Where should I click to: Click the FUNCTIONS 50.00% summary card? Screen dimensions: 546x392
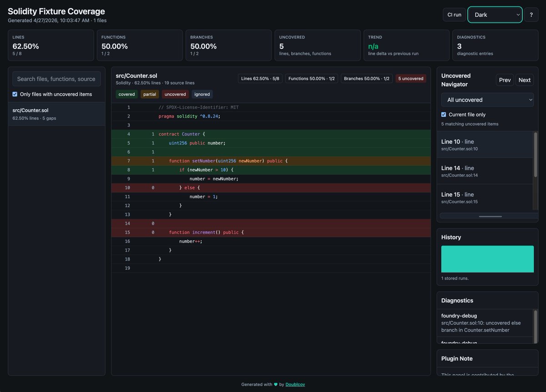tap(140, 45)
